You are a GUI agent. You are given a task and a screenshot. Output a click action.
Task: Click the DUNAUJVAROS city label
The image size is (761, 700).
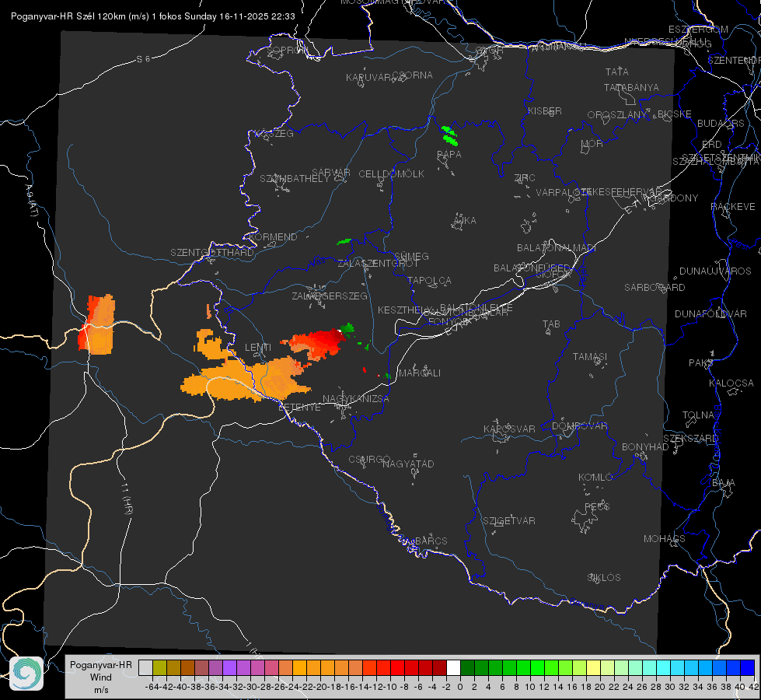(x=715, y=271)
